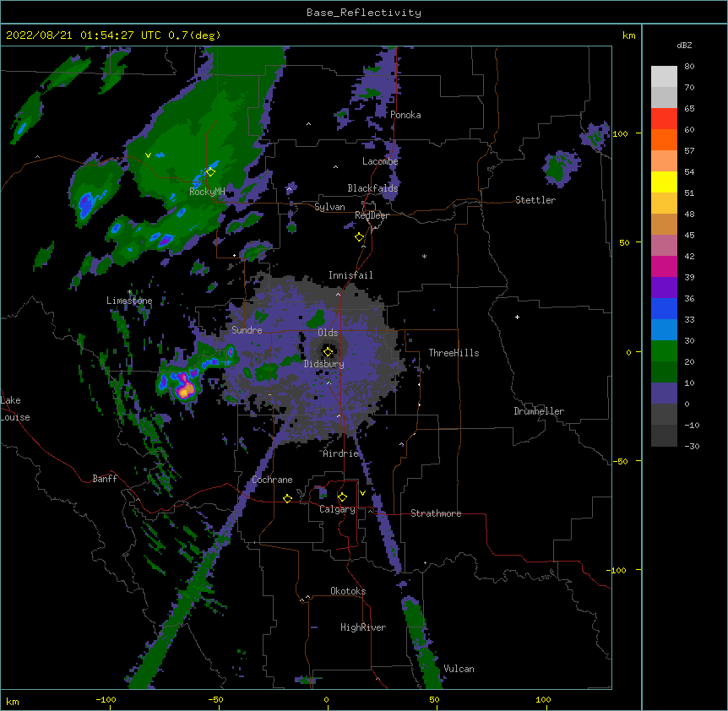The image size is (728, 711).
Task: Click the Airdrie label
Action: [340, 453]
